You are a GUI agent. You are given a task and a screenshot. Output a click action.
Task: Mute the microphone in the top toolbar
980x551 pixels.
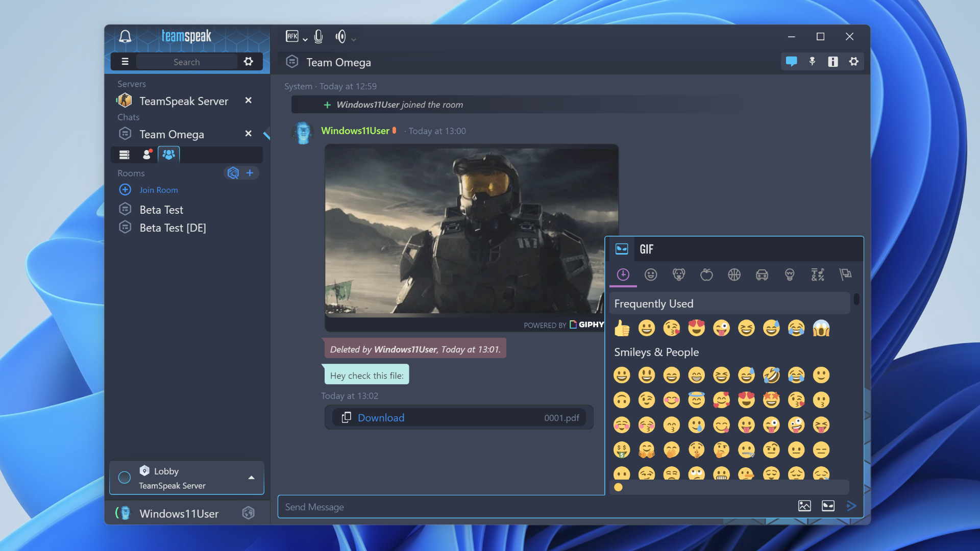point(319,37)
